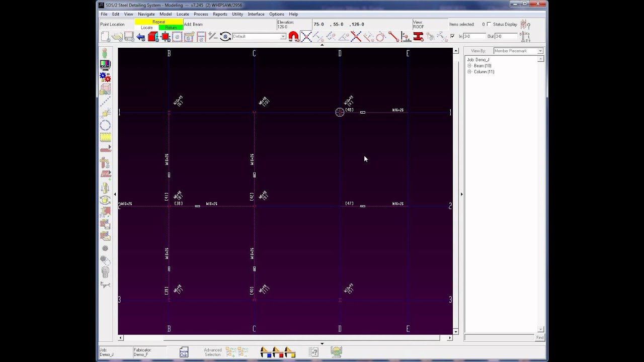Click the red 3D cube icon
This screenshot has width=644, height=362.
tap(153, 37)
